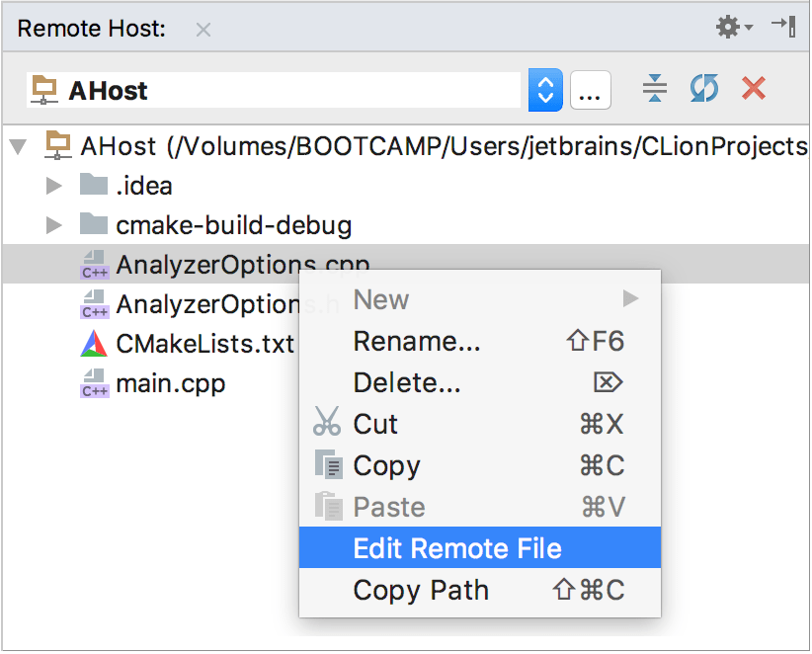Refresh the remote host file listing
The width and height of the screenshot is (812, 654).
pos(703,88)
